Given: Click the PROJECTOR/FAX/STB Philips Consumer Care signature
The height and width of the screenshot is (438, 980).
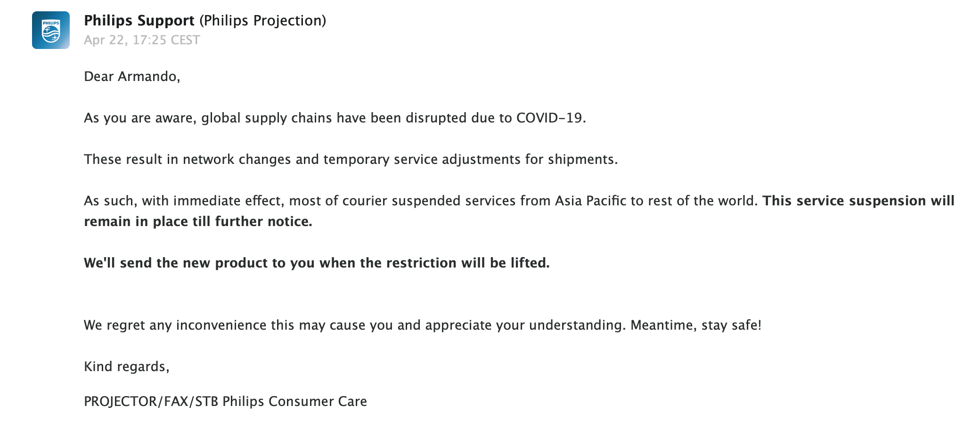Looking at the screenshot, I should [x=225, y=401].
